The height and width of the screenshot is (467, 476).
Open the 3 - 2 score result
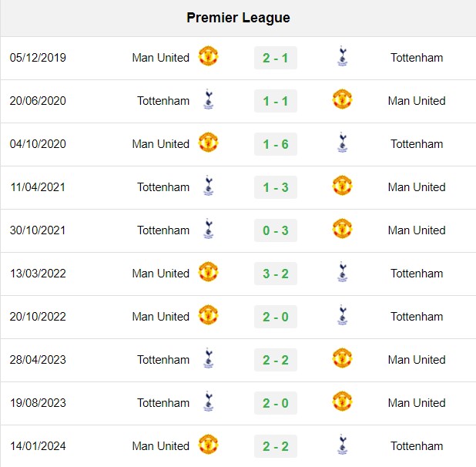click(x=276, y=274)
